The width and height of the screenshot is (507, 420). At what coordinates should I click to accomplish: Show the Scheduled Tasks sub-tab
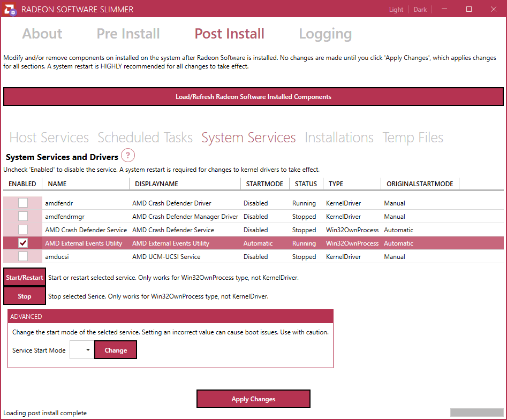[x=145, y=138]
